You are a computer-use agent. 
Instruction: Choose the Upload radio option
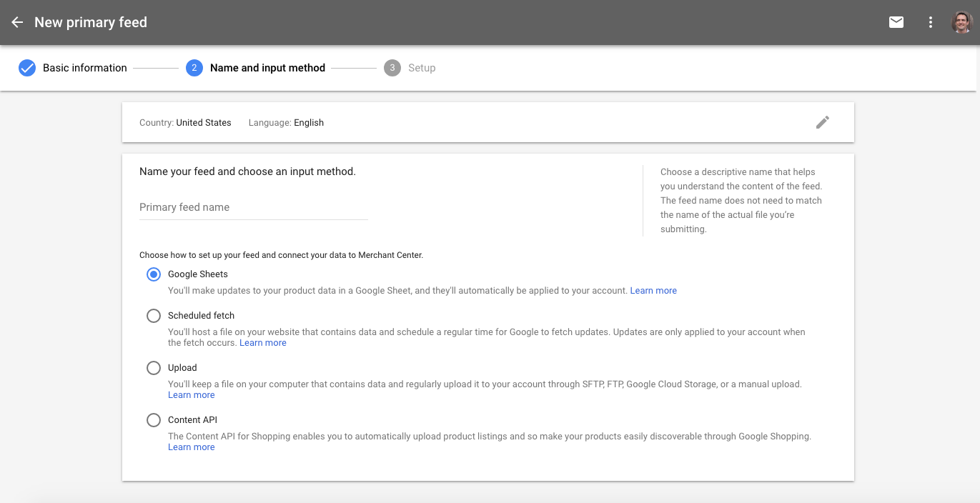(154, 368)
